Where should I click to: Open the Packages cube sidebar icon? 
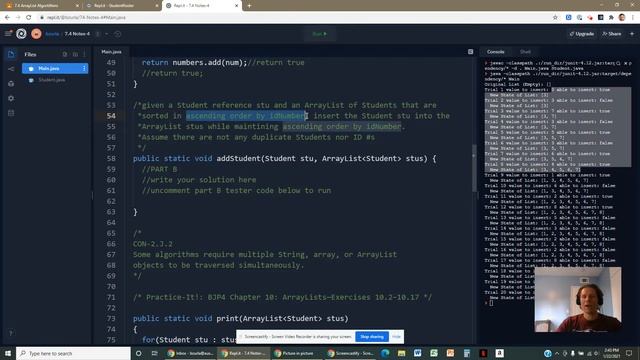(11, 84)
